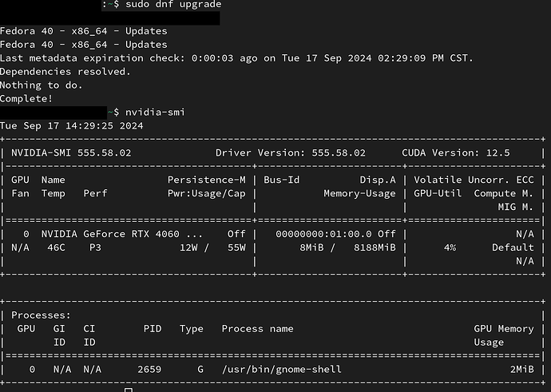Click the 'sudo dnf upgrade' command text
This screenshot has height=392, width=551.
point(173,5)
